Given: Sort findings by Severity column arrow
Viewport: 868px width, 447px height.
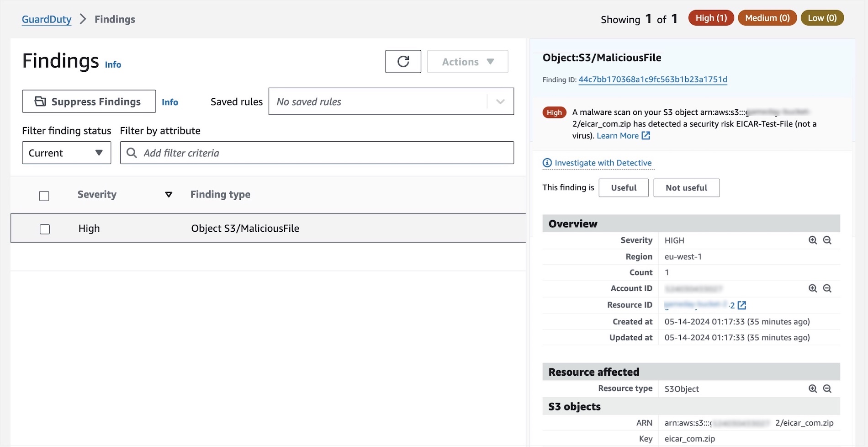Looking at the screenshot, I should [169, 195].
